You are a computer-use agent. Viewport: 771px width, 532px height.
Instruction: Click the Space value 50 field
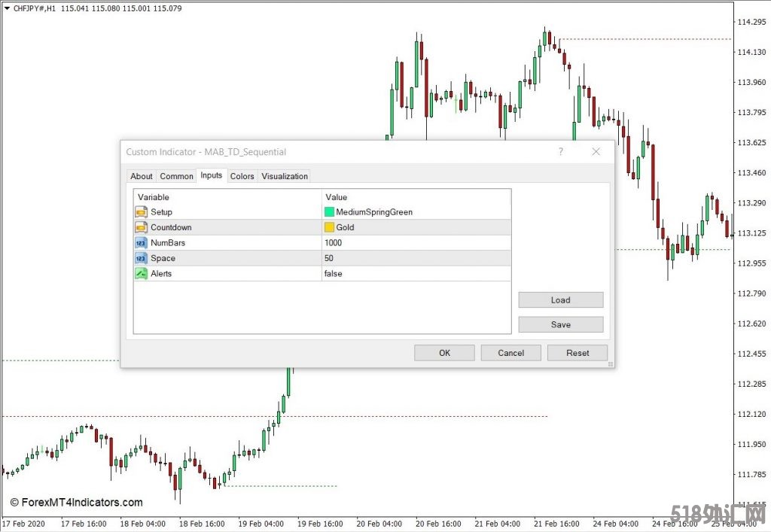point(416,258)
